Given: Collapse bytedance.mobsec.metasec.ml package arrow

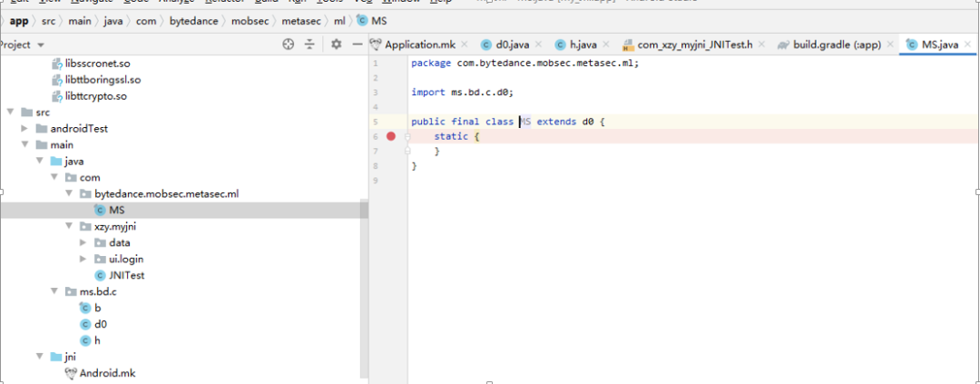Looking at the screenshot, I should tap(69, 194).
